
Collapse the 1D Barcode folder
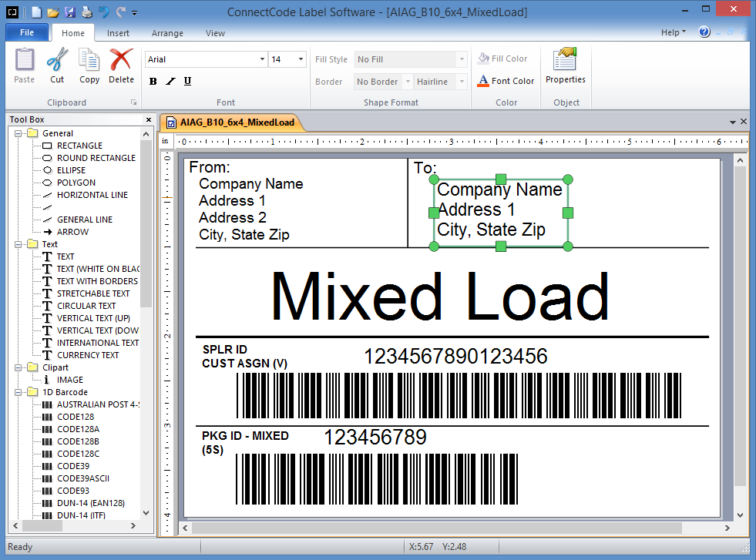(x=18, y=392)
